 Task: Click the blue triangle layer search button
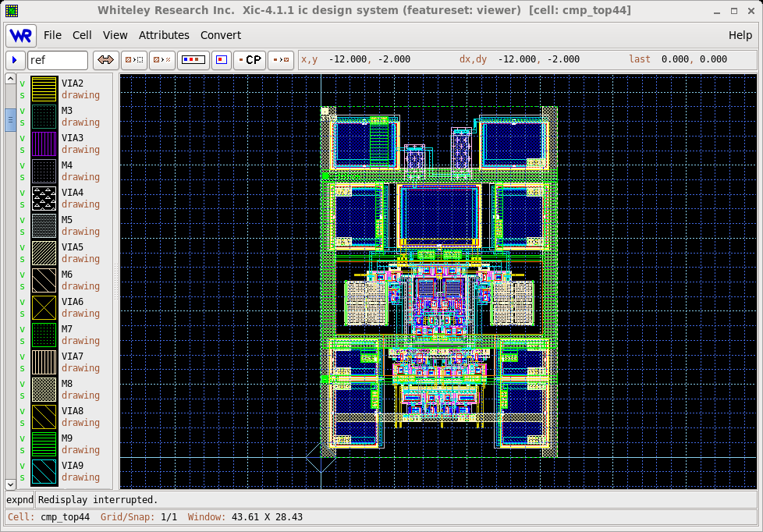[15, 60]
